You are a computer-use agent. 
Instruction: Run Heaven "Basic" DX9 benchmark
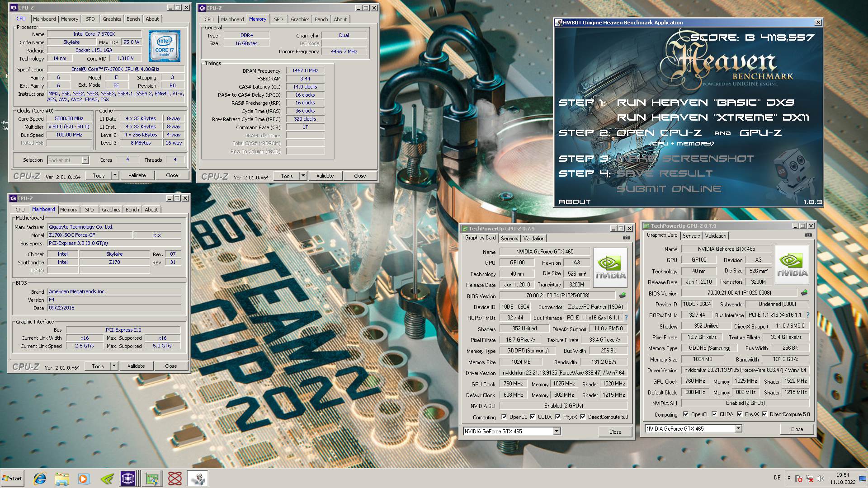(x=706, y=103)
